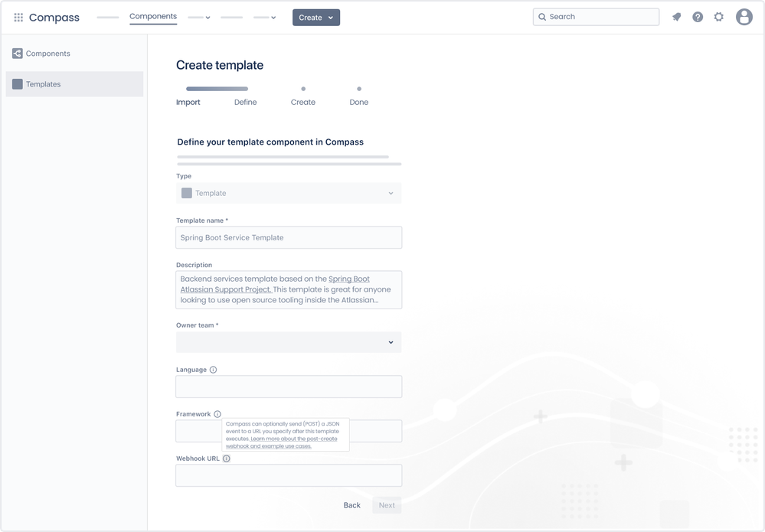Click the Webhook URL input field
Viewport: 765px width, 532px height.
coord(289,475)
